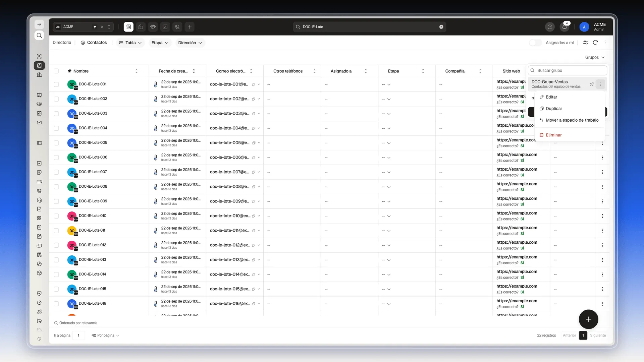644x362 pixels.
Task: Open the Contactos breadcrumb
Action: [x=94, y=43]
